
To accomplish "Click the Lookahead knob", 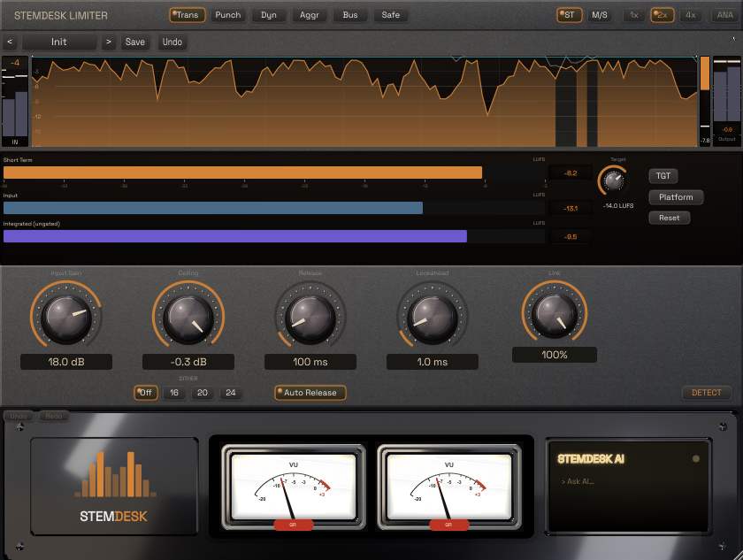I will pos(433,317).
